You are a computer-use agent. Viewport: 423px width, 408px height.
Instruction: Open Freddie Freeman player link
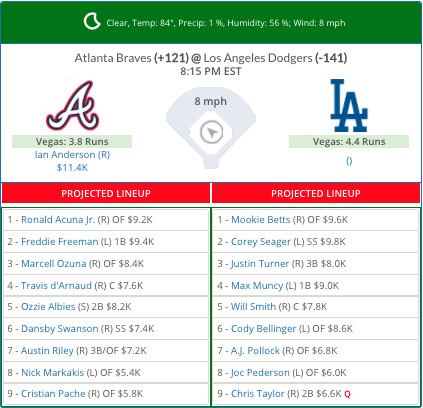[x=60, y=242]
